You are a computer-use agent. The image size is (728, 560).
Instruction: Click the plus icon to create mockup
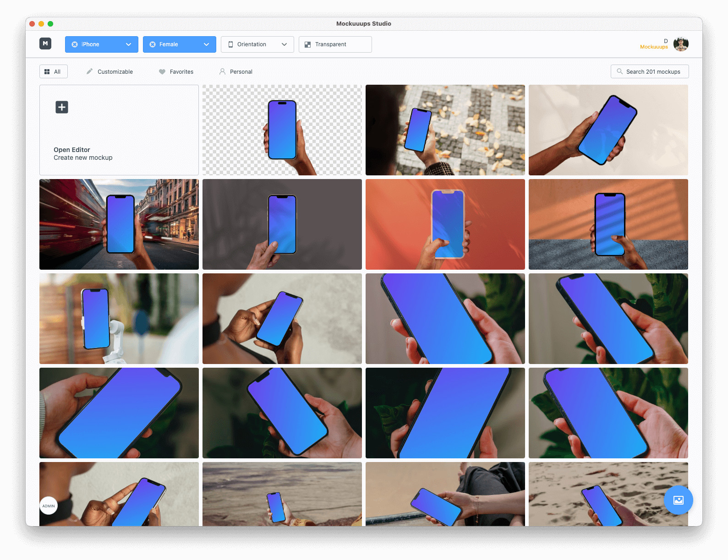click(62, 107)
